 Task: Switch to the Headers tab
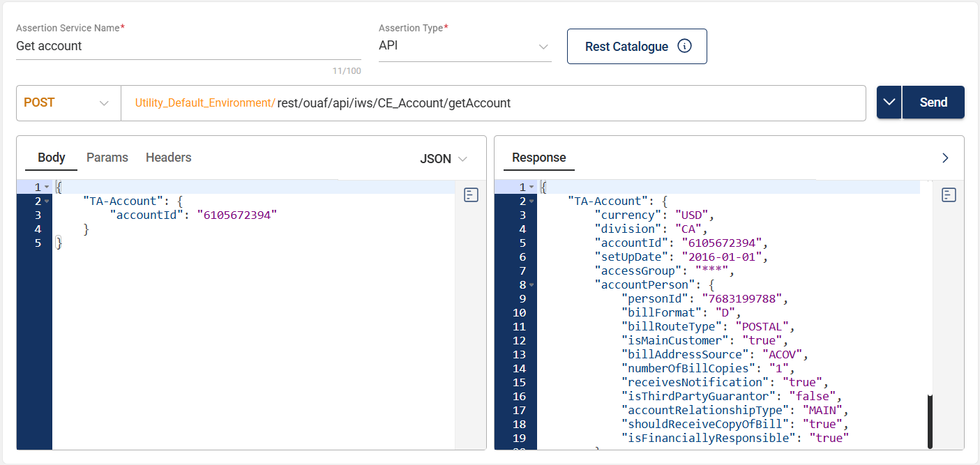tap(168, 158)
